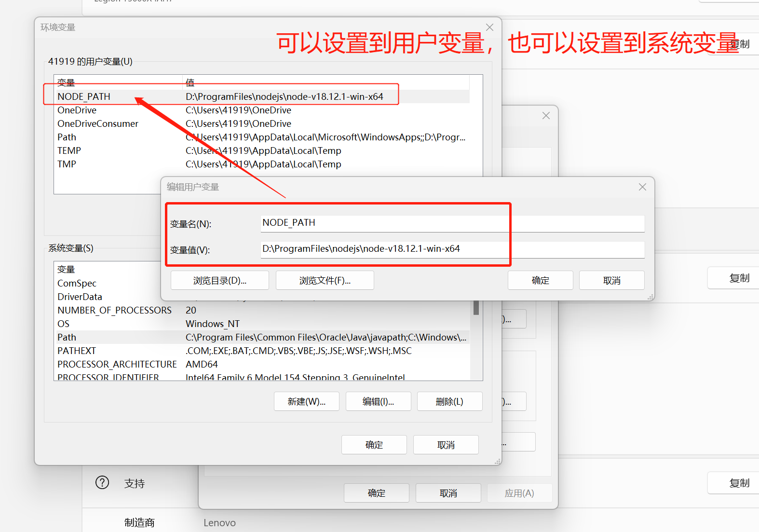Click the user variables 变量 column header

click(x=118, y=82)
